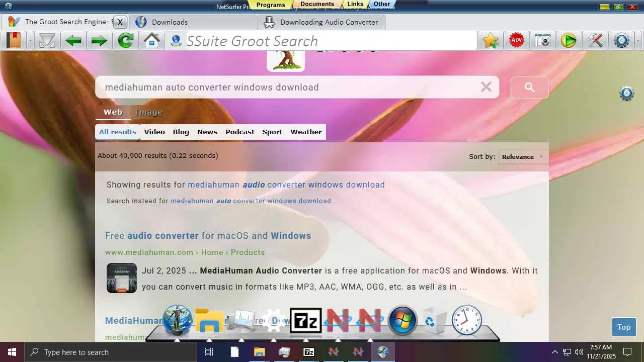
Task: Open the bookmarks book icon in toolbar
Action: point(14,41)
